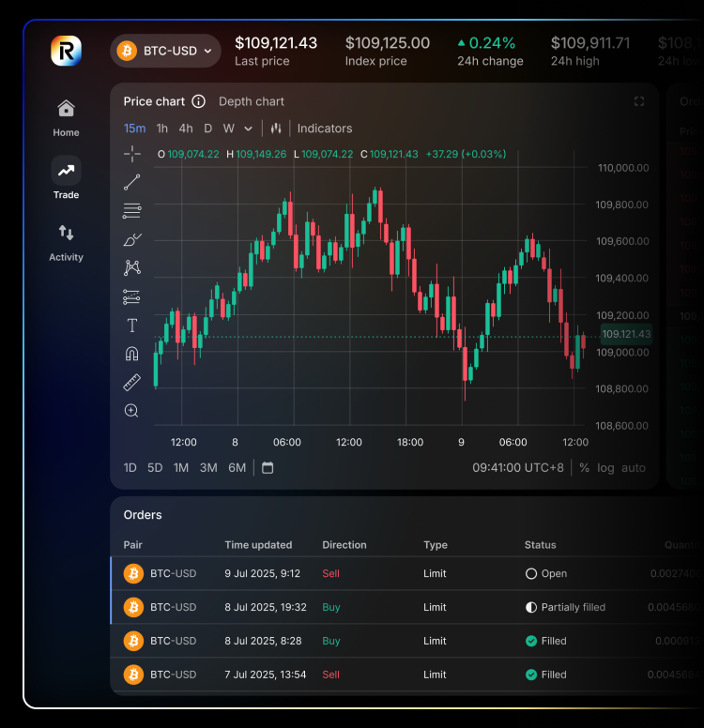Screen dimensions: 704x728
Task: Open the UTC+8 timezone selector
Action: coord(518,468)
